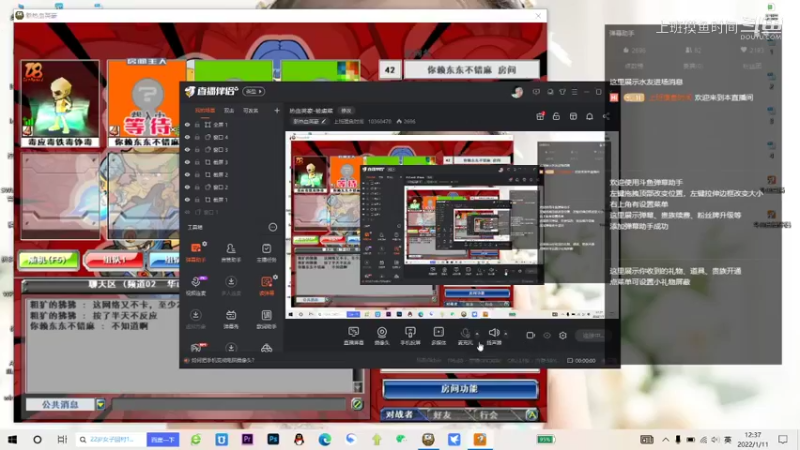800x450 pixels.
Task: Open Premiere Pro from the taskbar
Action: 247,439
